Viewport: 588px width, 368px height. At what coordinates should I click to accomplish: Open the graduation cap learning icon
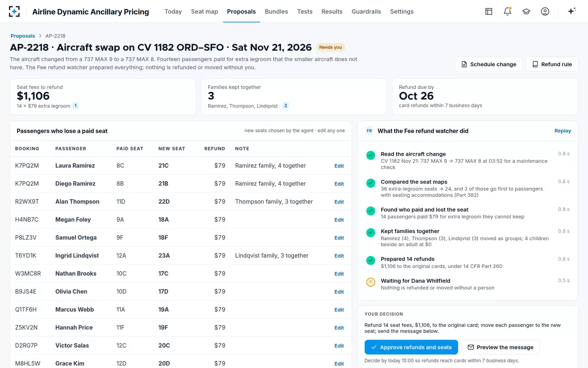[x=526, y=11]
